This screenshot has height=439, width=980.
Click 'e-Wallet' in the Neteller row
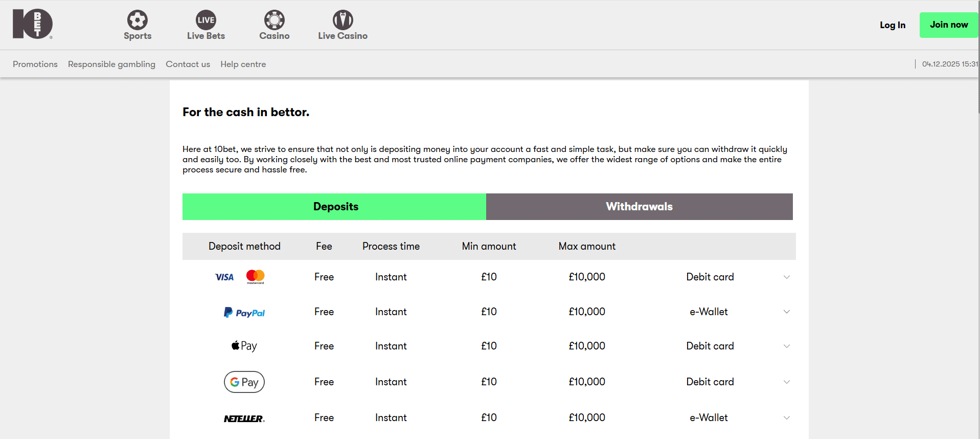click(x=709, y=418)
